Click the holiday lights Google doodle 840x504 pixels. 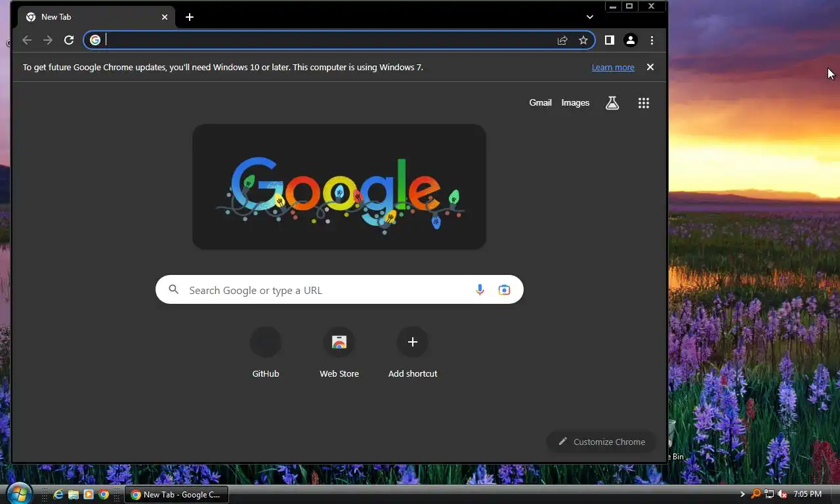339,187
